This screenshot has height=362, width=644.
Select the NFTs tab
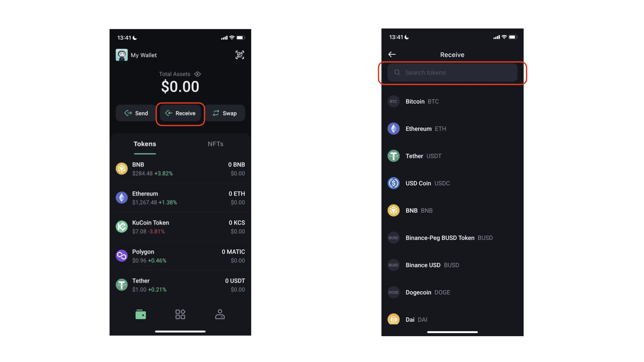(215, 144)
